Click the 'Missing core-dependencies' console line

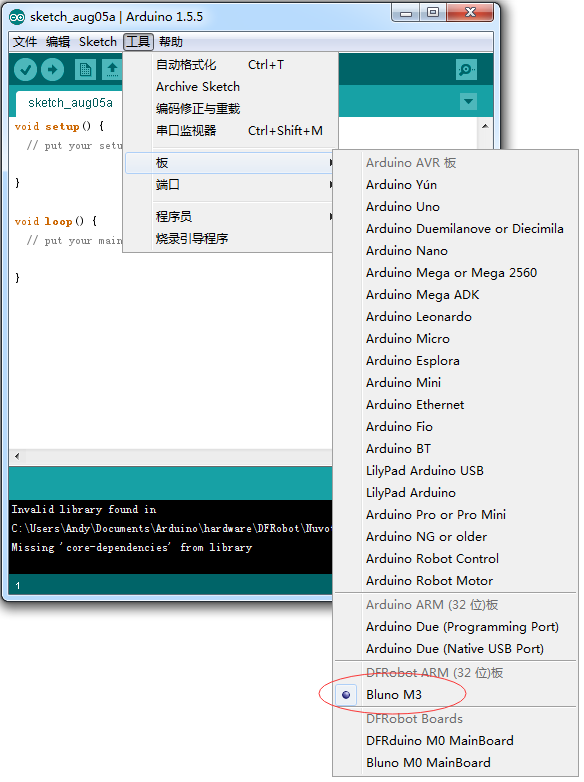point(132,548)
